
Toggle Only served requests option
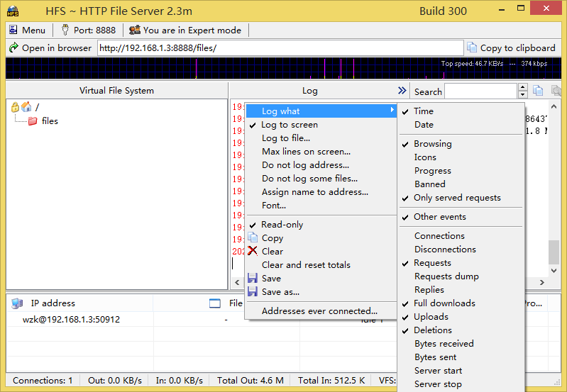click(x=461, y=198)
